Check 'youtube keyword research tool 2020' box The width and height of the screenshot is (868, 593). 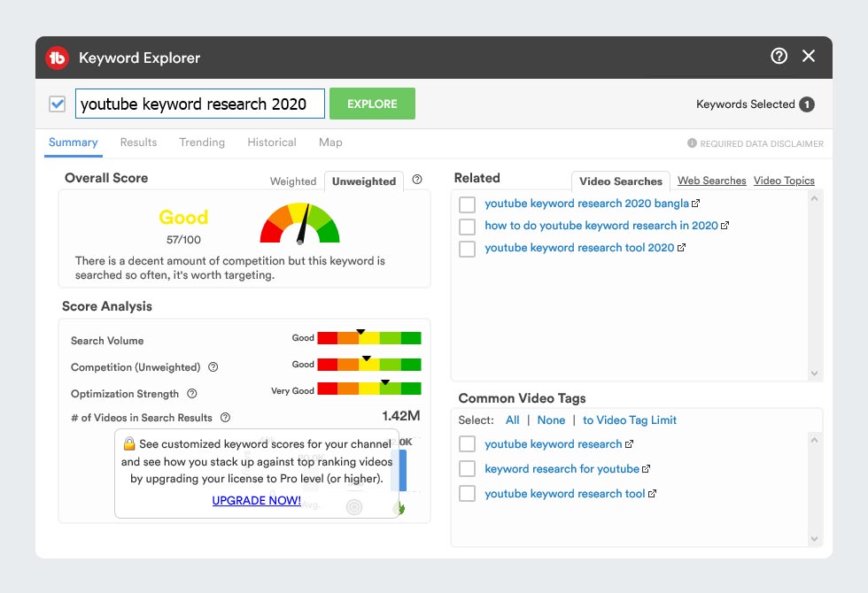click(468, 249)
